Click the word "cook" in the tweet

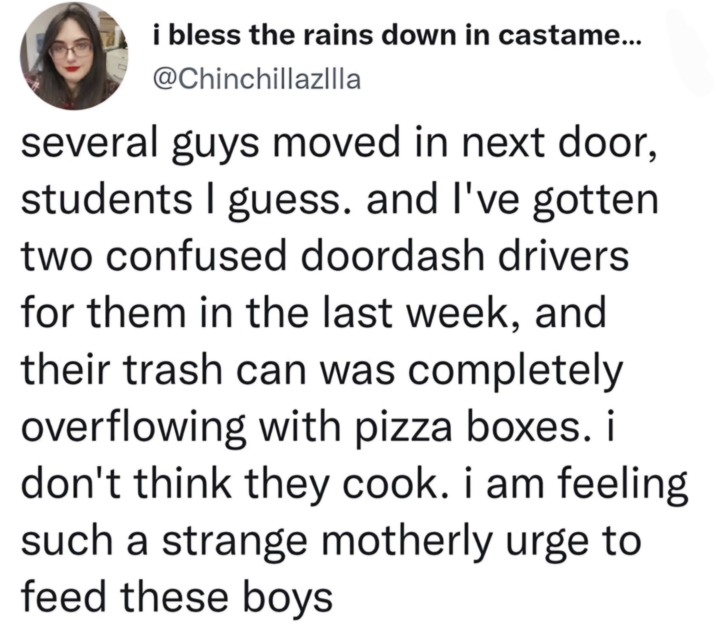pyautogui.click(x=396, y=486)
